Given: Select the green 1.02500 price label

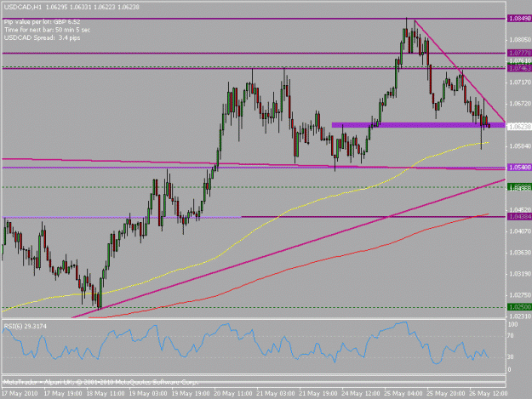Looking at the screenshot, I should click(x=519, y=307).
